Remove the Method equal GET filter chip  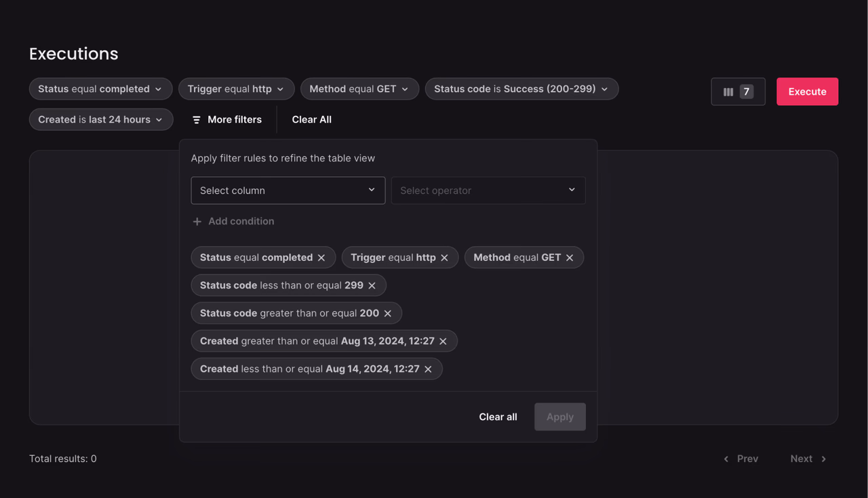click(570, 257)
